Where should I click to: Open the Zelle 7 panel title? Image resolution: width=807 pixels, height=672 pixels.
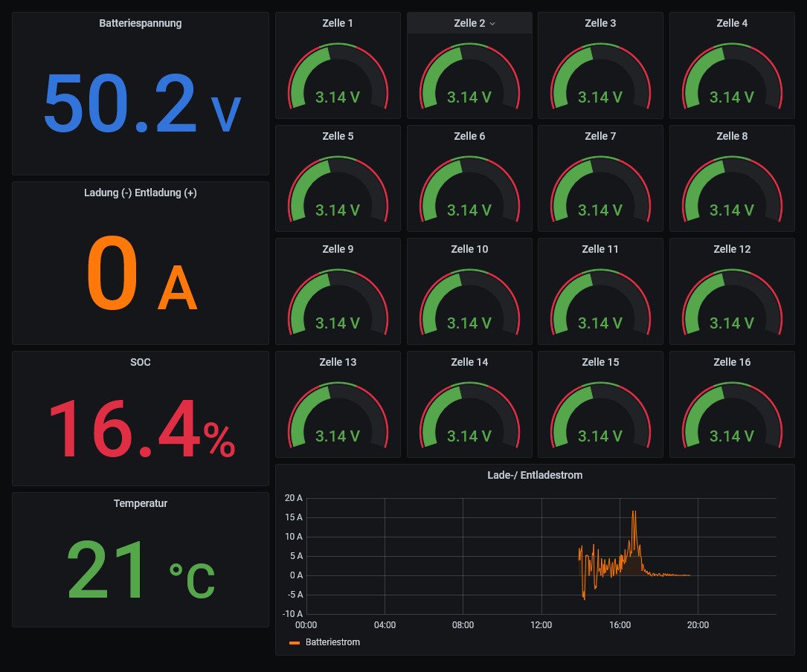pos(600,136)
